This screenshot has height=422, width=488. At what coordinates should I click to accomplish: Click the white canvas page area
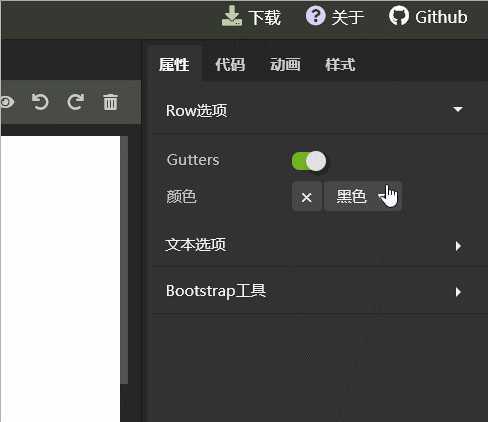tap(60, 278)
